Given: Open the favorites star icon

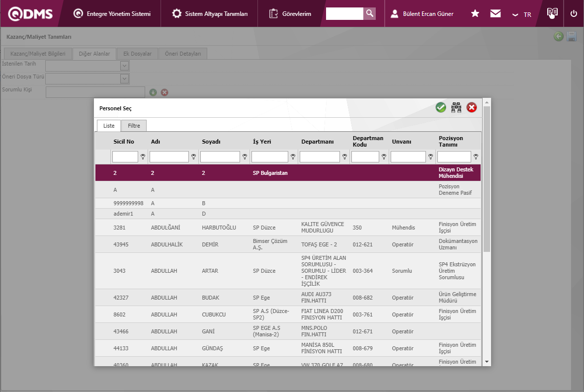Looking at the screenshot, I should (475, 14).
